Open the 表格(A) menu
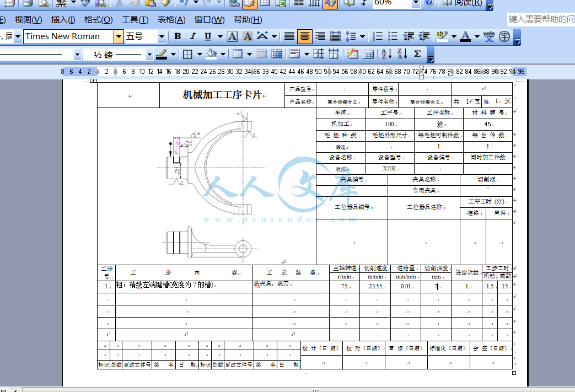 (171, 20)
